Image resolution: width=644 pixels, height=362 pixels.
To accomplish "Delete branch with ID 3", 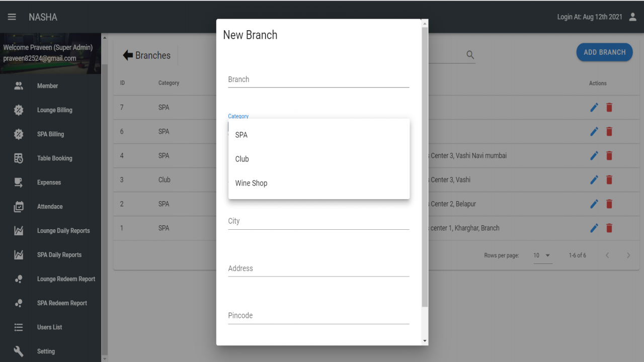I will (609, 179).
